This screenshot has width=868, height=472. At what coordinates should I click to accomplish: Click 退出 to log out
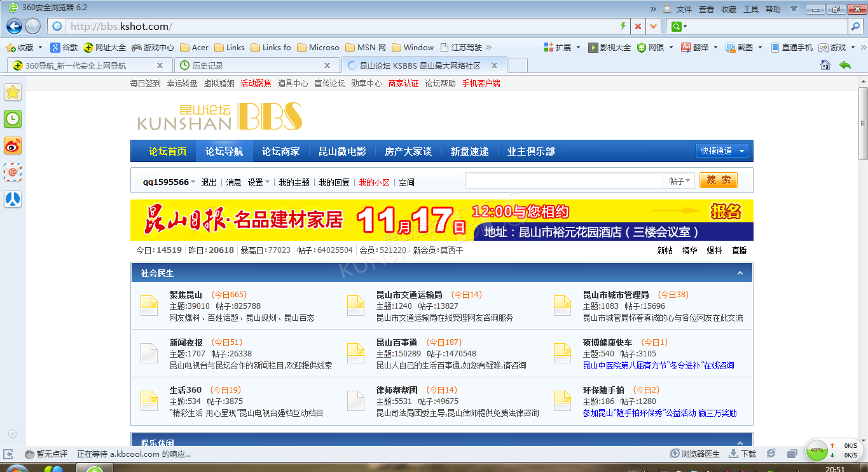[209, 182]
